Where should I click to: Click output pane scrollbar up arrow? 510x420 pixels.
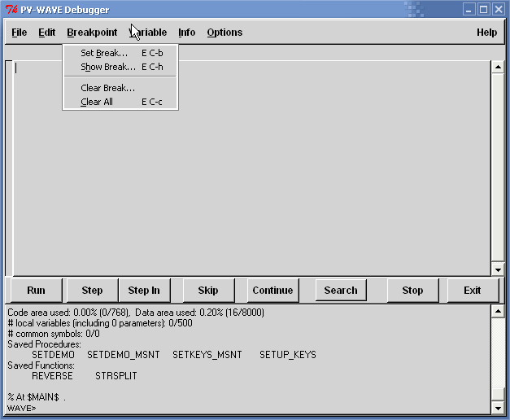tap(498, 312)
